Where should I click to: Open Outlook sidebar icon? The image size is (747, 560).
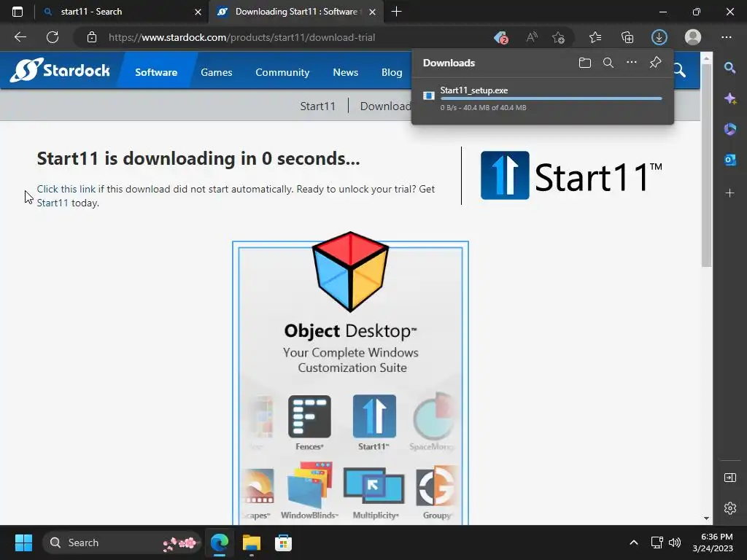(729, 160)
